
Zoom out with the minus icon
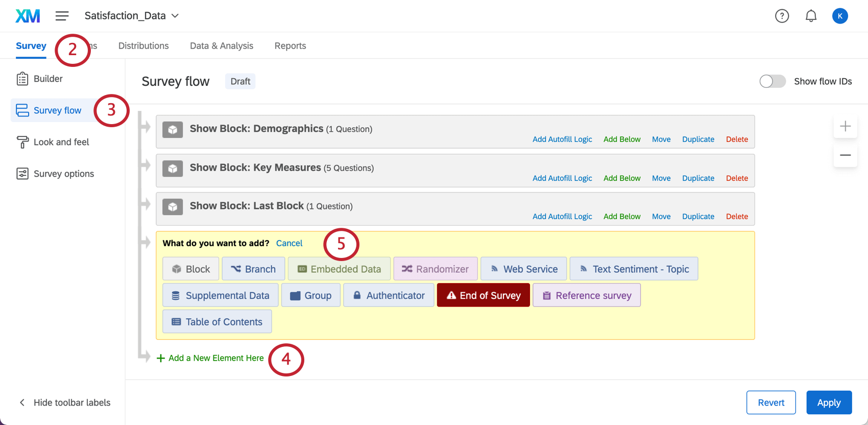coord(845,155)
